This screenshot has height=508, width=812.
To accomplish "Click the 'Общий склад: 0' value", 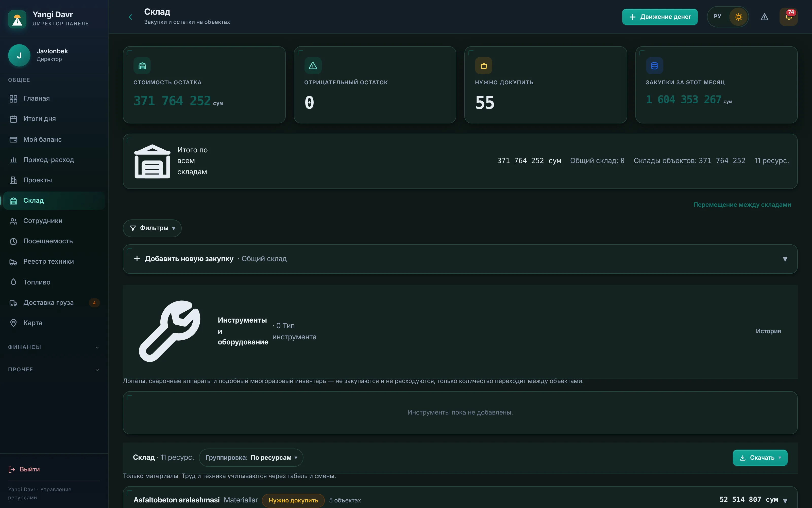I will click(597, 161).
